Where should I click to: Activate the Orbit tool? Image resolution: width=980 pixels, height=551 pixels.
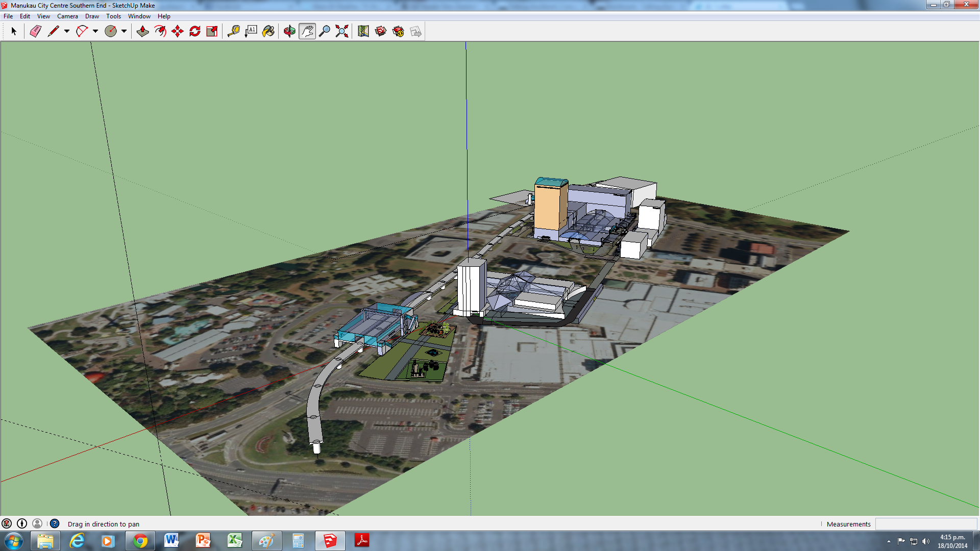coord(289,32)
